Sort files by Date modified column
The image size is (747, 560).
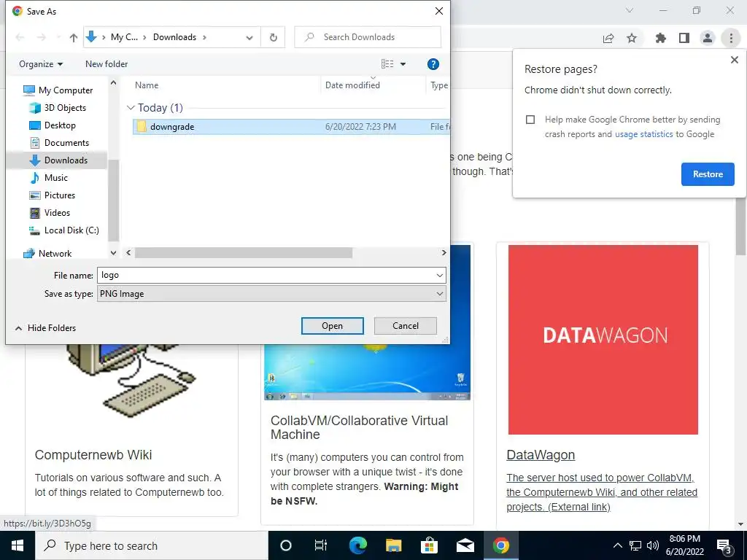[x=352, y=85]
